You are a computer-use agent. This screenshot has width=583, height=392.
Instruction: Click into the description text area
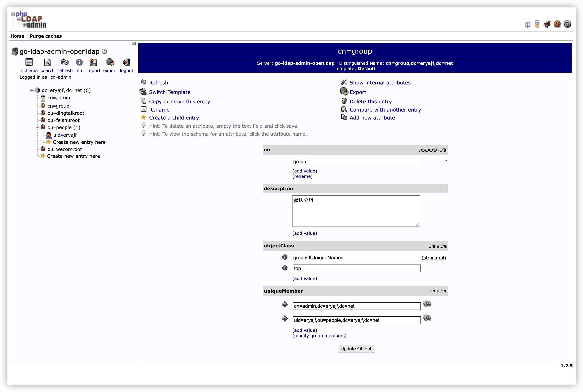coord(356,211)
